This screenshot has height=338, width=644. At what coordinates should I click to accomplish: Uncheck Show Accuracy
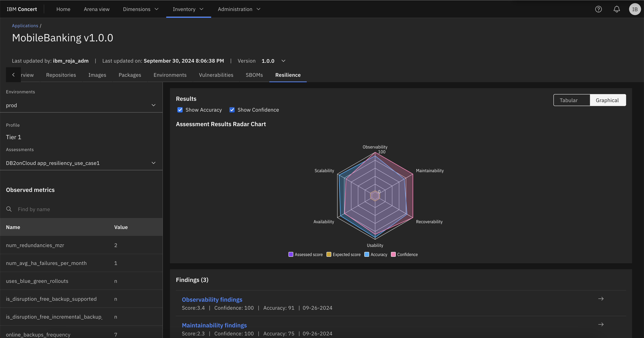pos(180,110)
